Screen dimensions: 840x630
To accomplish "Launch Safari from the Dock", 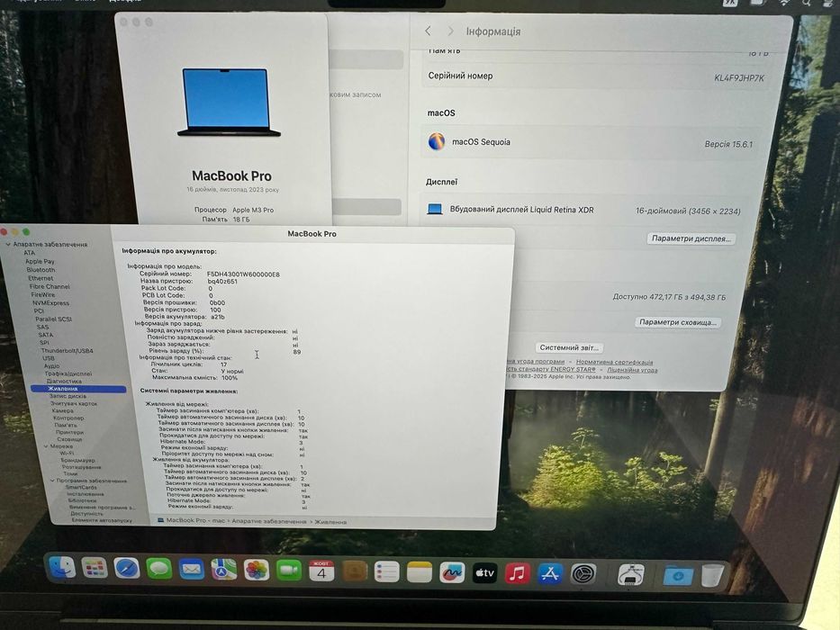I will (126, 569).
